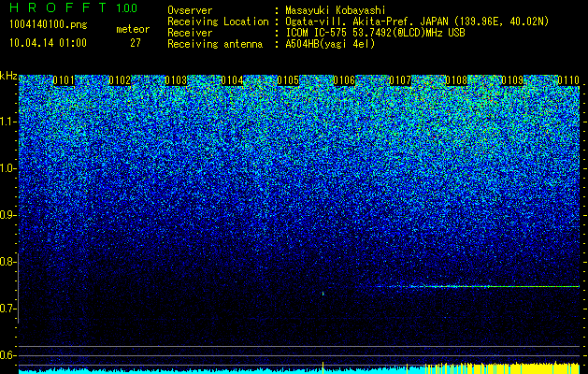Click the 0.7 frequency axis label

click(x=8, y=309)
